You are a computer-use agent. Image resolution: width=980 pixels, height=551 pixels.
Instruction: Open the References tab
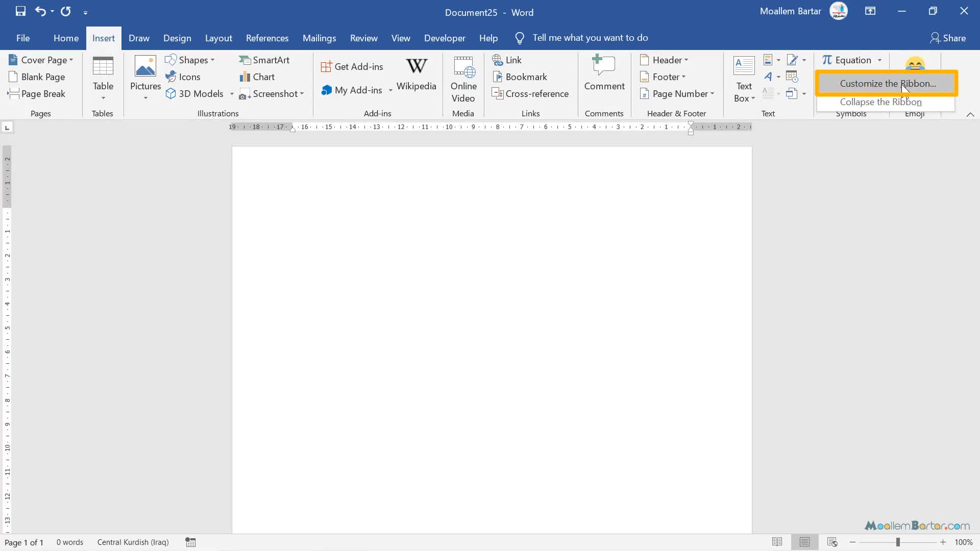point(267,38)
